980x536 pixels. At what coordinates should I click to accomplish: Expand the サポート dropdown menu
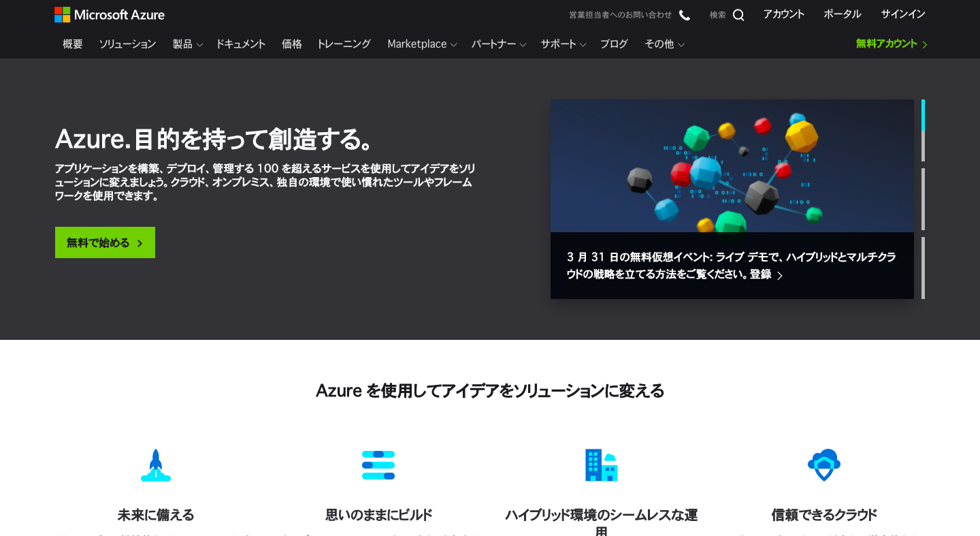[x=563, y=44]
